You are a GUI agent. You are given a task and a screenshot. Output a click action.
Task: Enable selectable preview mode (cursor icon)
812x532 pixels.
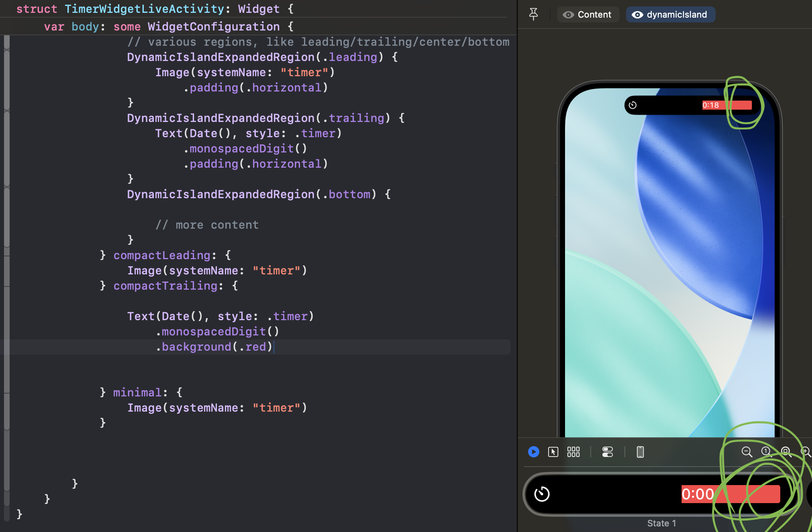(x=553, y=452)
